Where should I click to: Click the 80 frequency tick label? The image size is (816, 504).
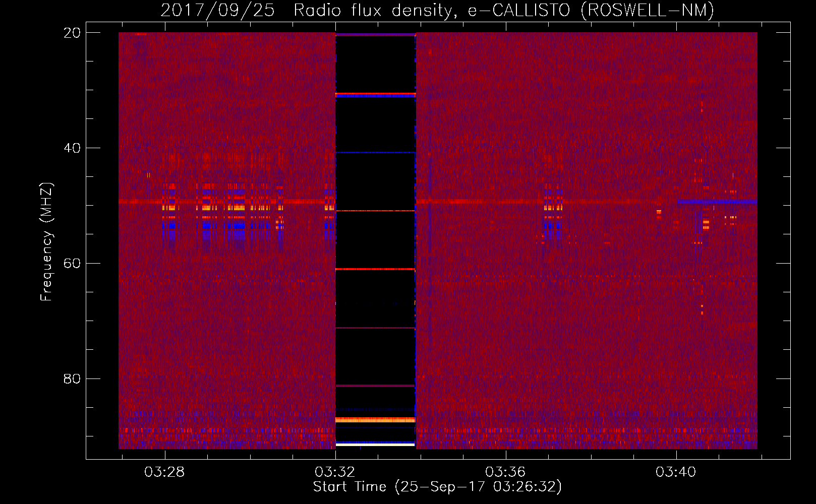[x=72, y=379]
